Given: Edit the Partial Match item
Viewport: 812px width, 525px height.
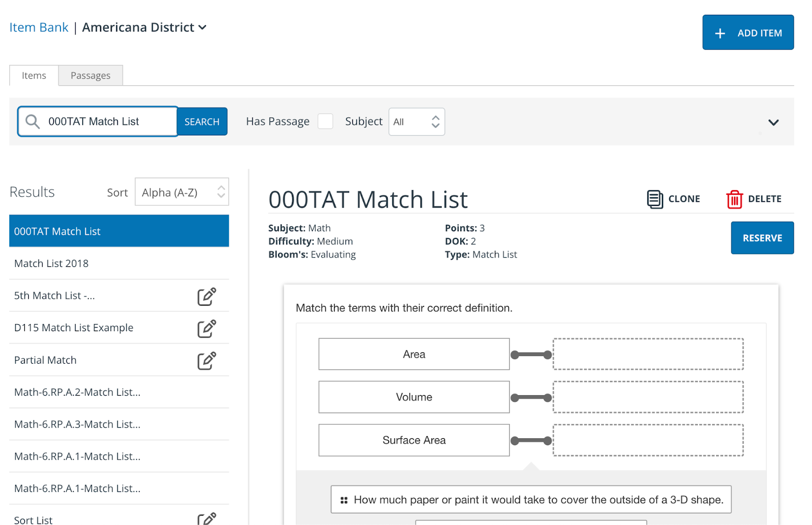Looking at the screenshot, I should click(207, 361).
